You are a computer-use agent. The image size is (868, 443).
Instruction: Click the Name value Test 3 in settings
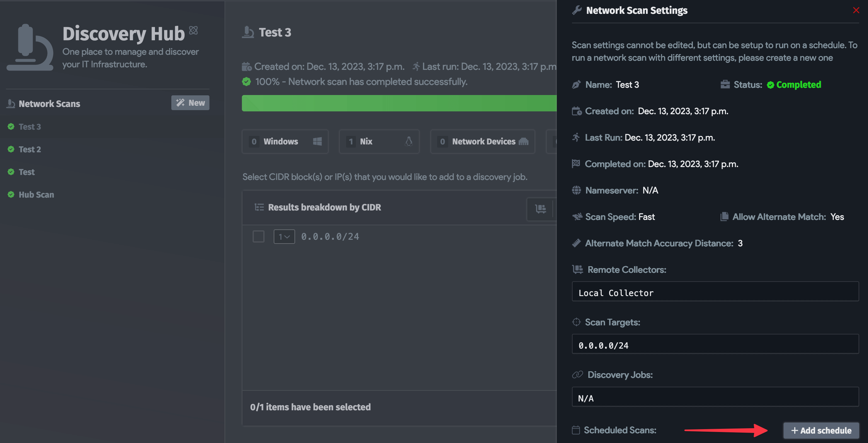pos(627,85)
